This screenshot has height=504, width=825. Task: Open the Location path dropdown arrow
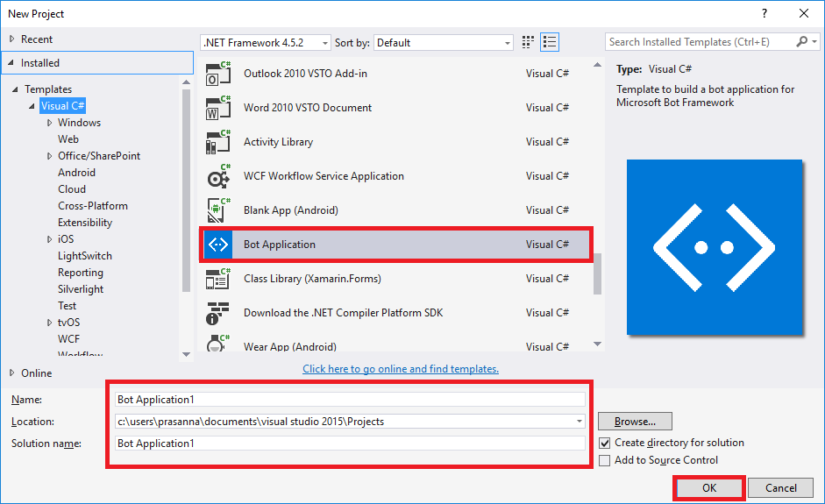point(580,422)
